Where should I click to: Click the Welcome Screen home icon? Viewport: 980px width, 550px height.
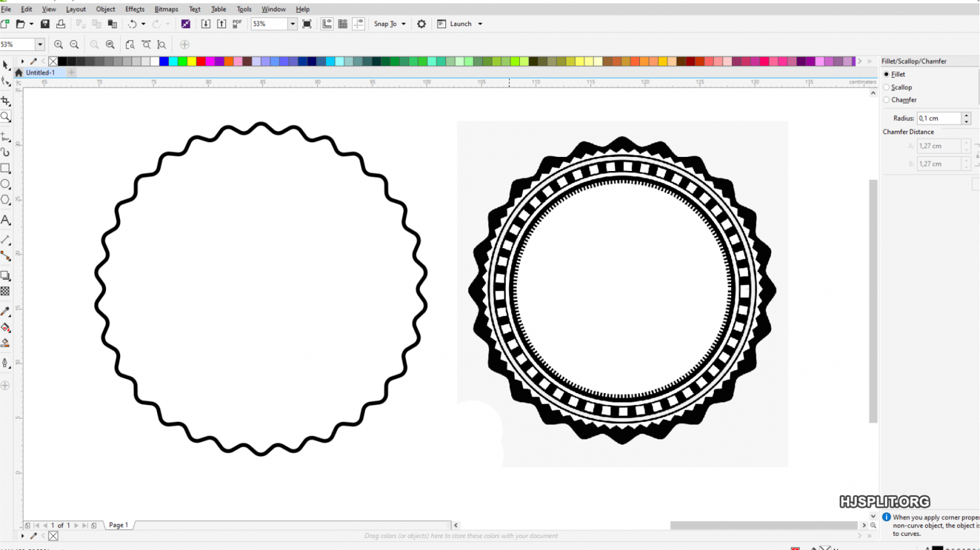pyautogui.click(x=19, y=73)
